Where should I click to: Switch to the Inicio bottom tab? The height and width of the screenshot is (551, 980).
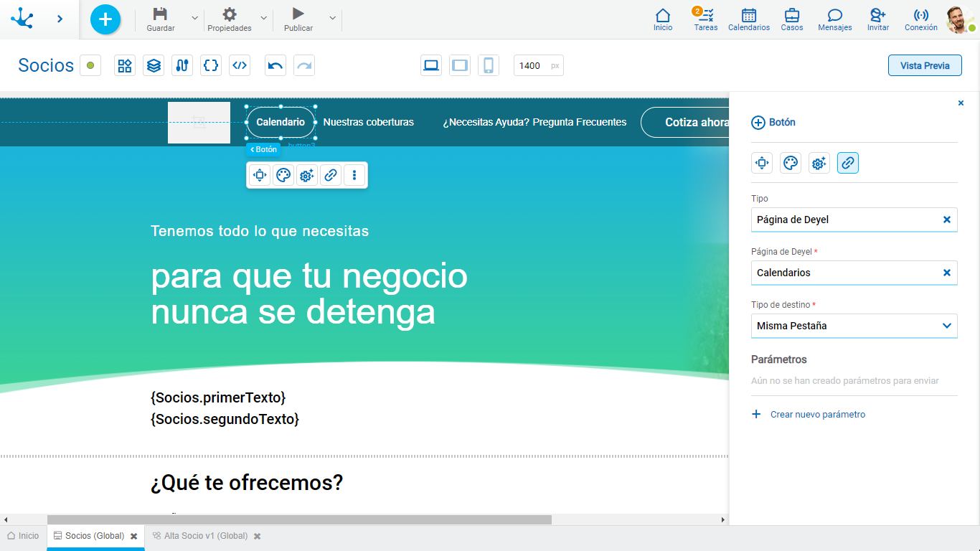[x=23, y=536]
